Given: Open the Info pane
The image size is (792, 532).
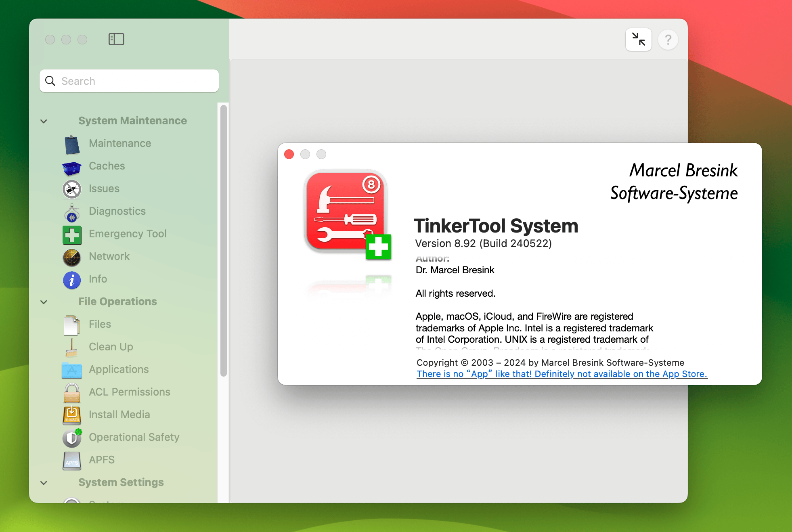Looking at the screenshot, I should click(98, 279).
